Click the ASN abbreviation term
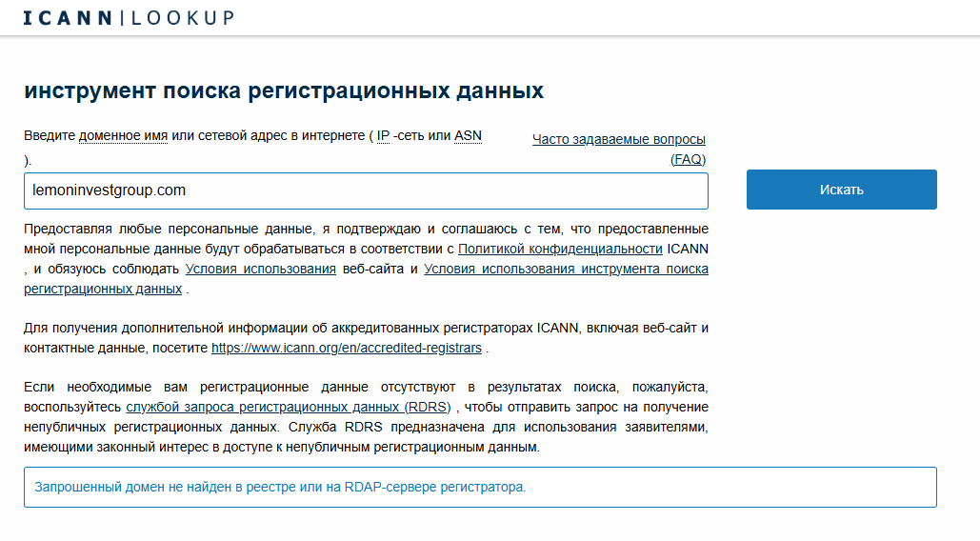The height and width of the screenshot is (541, 980). (x=469, y=135)
